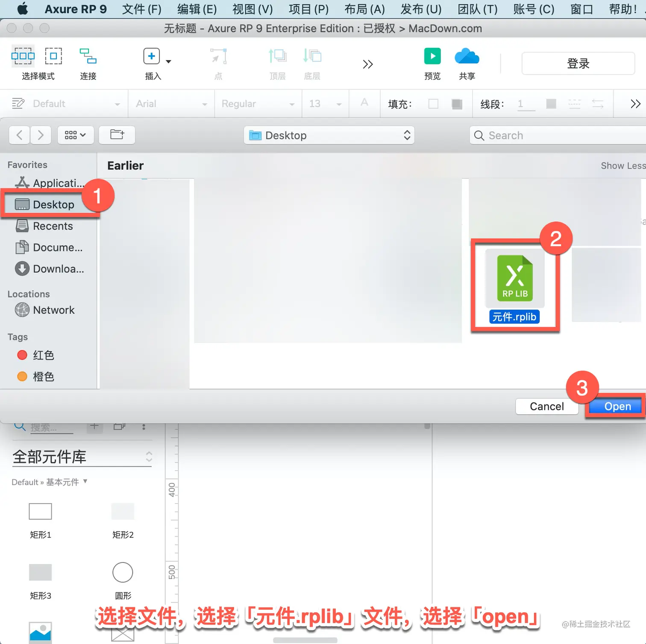The image size is (646, 644).
Task: Click the 插入 insert plus icon
Action: pos(151,56)
